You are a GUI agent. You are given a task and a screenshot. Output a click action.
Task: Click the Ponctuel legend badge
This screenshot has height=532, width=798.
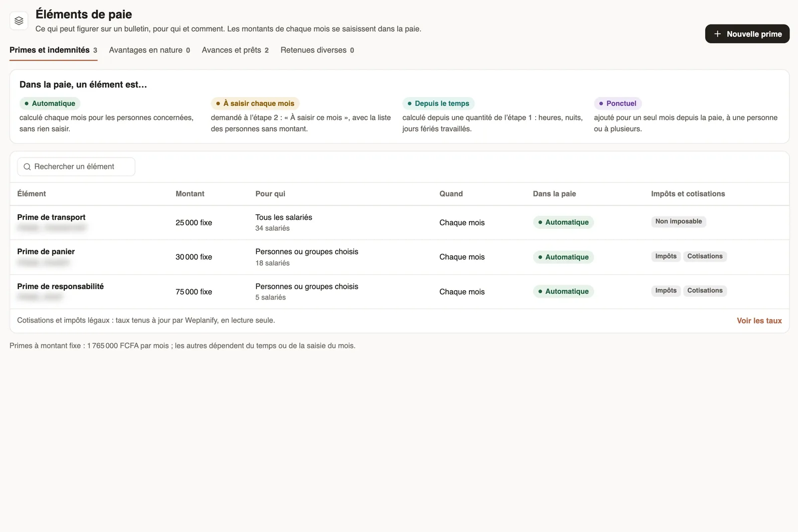click(x=617, y=104)
